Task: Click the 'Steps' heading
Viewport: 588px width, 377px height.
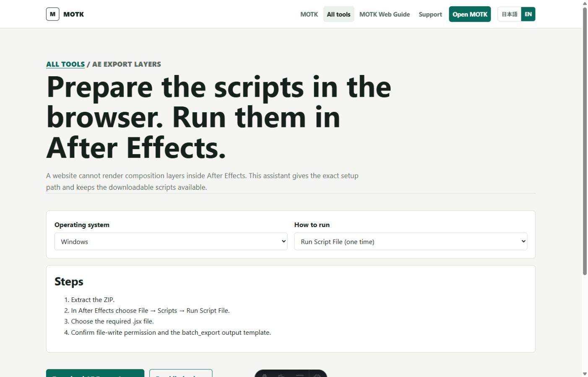Action: (x=69, y=281)
